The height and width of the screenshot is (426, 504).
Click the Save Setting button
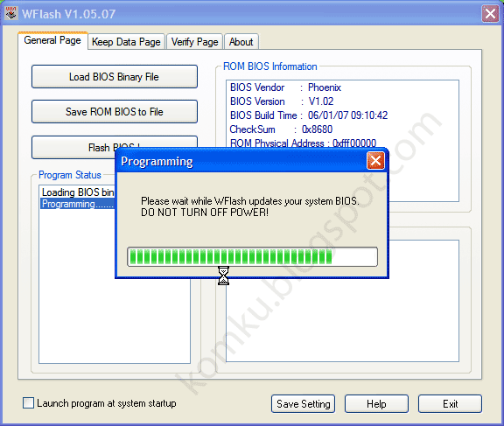303,403
